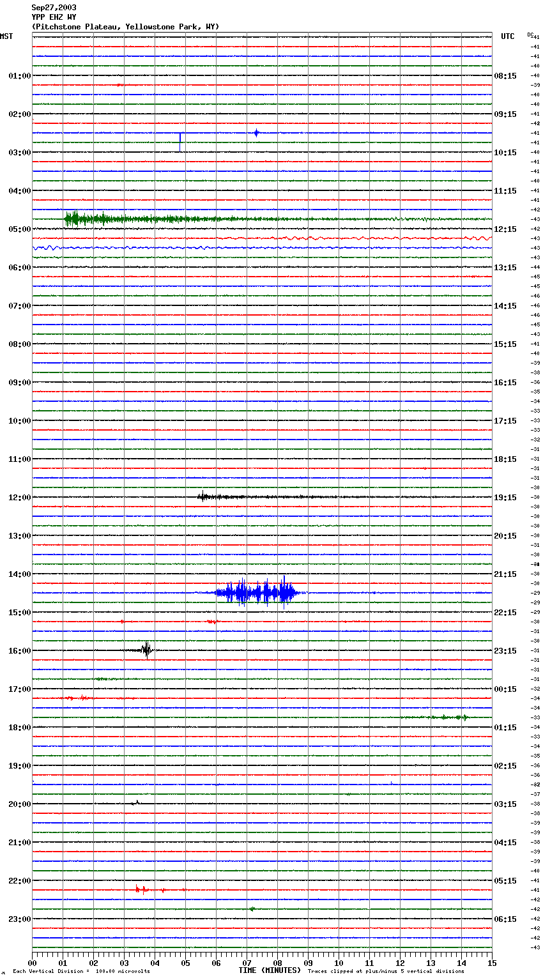This screenshot has height=980, width=543.
Task: Select the 10:00 MST time label
Action: point(20,421)
